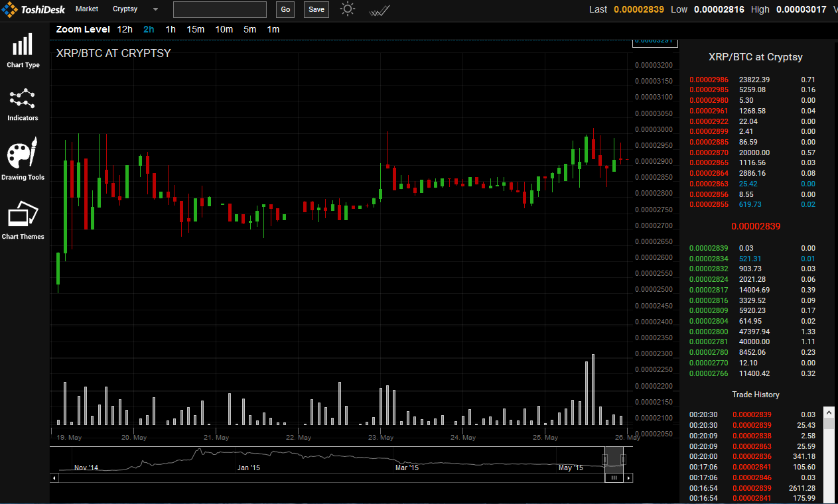Screen dimensions: 838x504
Task: Open the Chart Type panel
Action: click(x=23, y=50)
